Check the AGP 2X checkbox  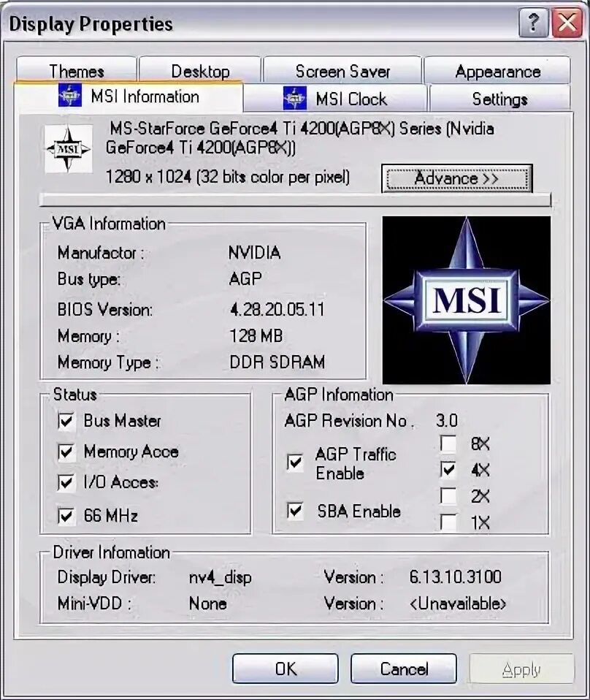(x=448, y=495)
